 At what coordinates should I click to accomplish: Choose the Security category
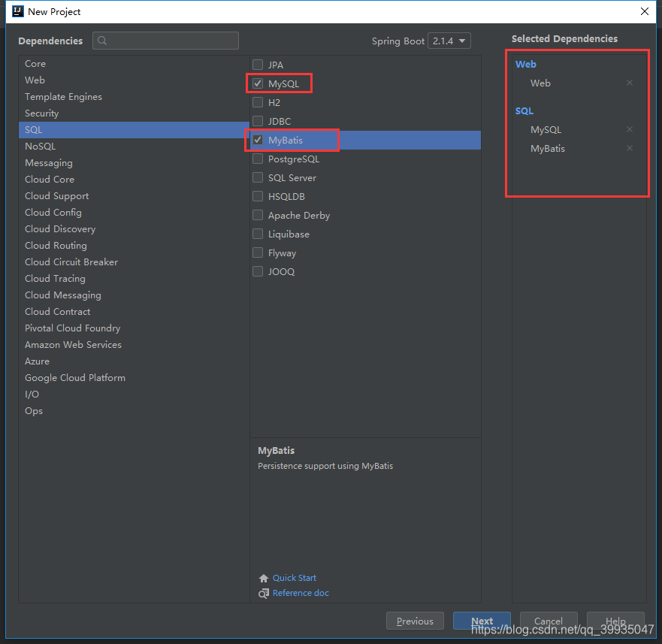[x=135, y=113]
